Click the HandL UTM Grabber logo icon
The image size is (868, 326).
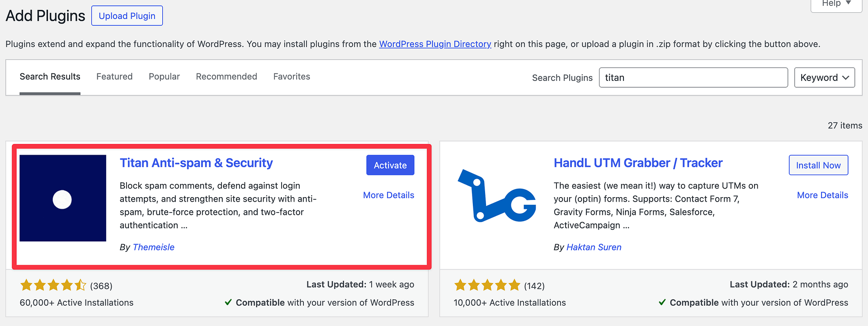[x=497, y=197]
